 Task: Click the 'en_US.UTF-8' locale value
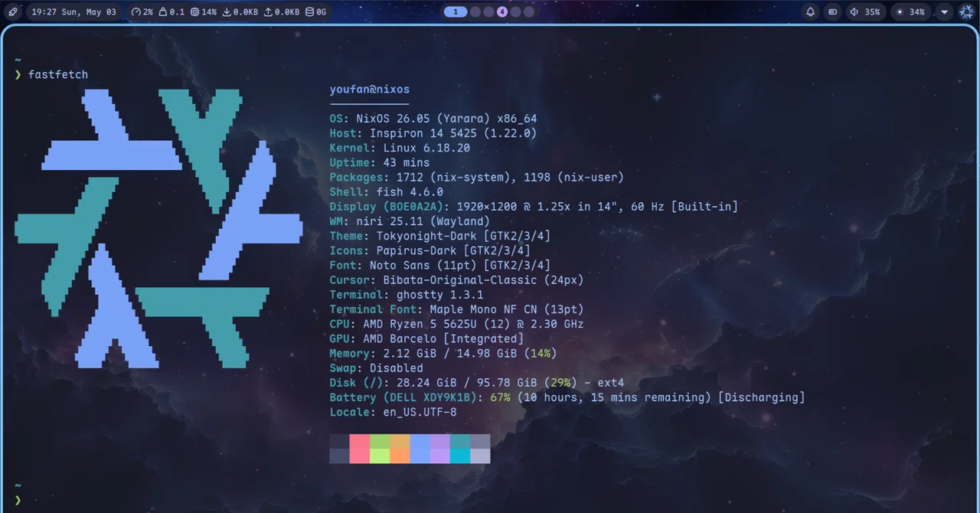(x=420, y=412)
